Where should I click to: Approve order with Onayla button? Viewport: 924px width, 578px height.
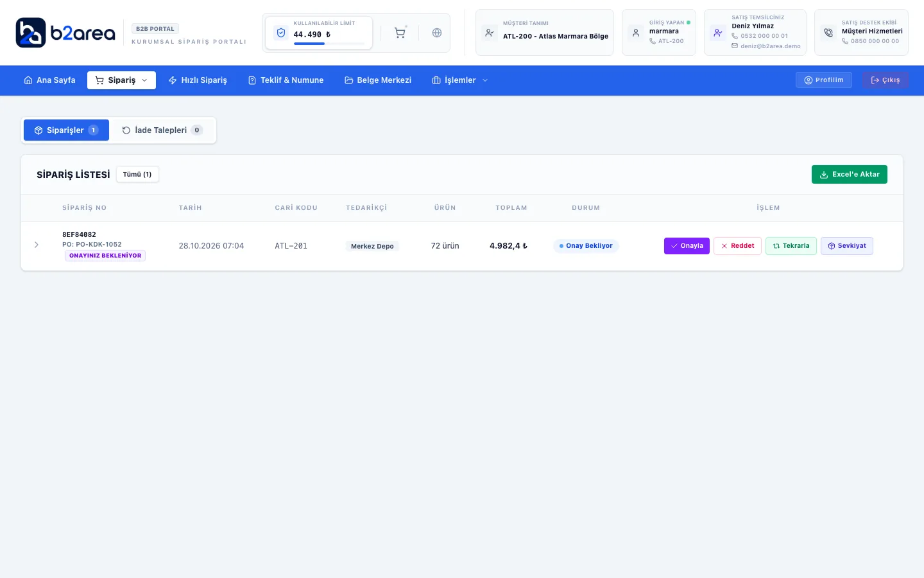point(687,246)
